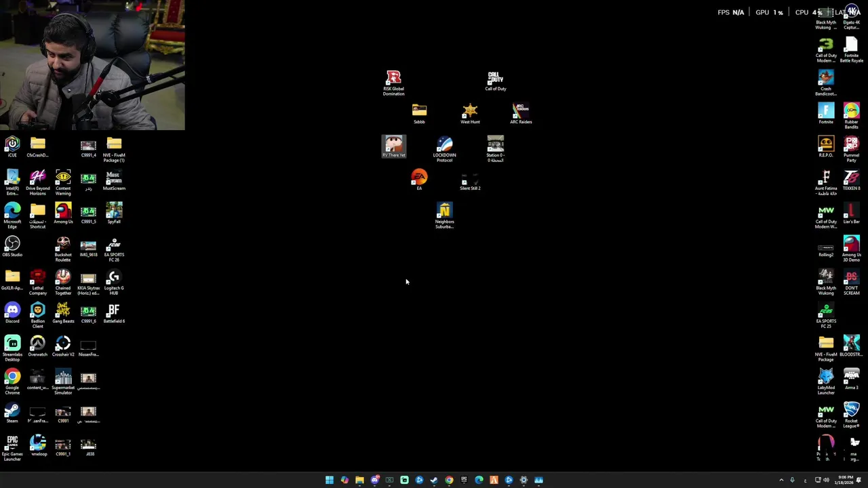Select the West Hunt desktop icon
Viewport: 868px width, 488px height.
pyautogui.click(x=470, y=114)
